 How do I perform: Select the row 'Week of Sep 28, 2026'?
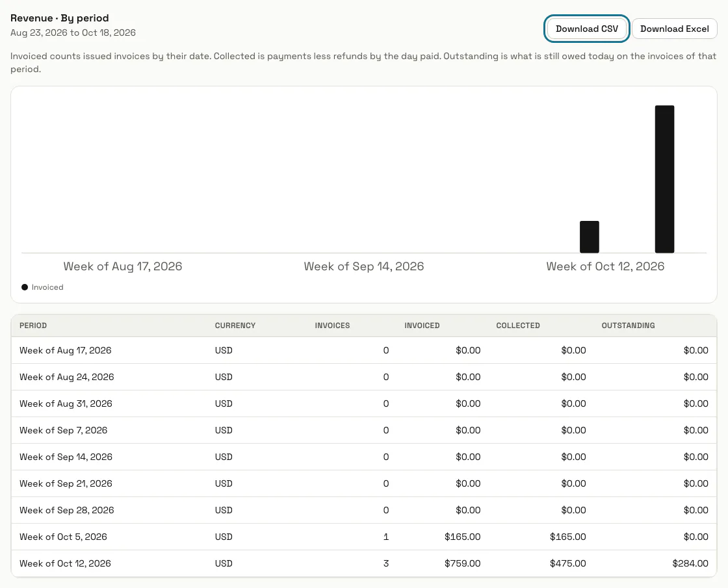[x=364, y=510]
